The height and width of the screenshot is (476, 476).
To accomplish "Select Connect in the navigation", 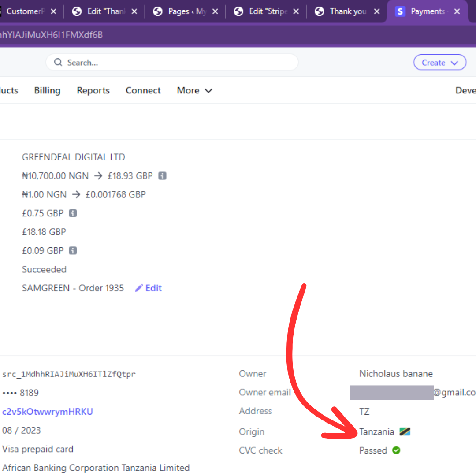I will [x=143, y=90].
